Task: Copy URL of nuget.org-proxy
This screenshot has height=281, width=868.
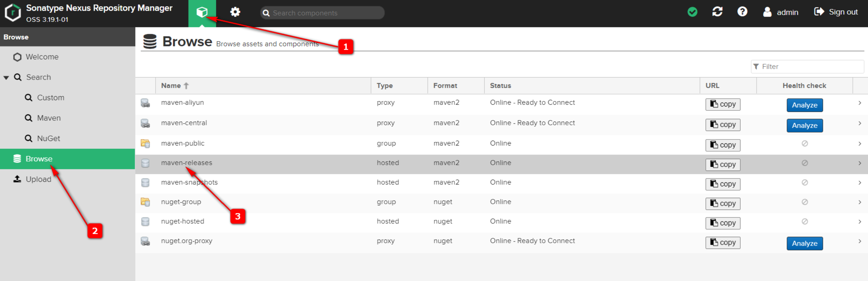Action: tap(723, 243)
